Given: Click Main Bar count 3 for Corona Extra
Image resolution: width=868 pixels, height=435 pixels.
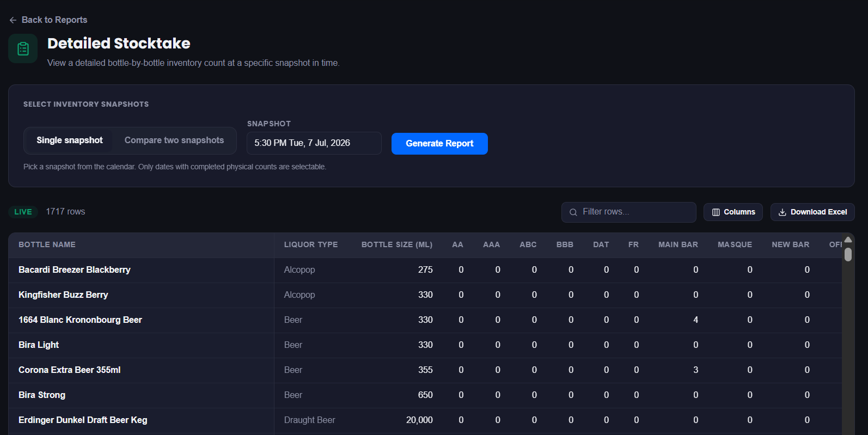Looking at the screenshot, I should pos(695,370).
